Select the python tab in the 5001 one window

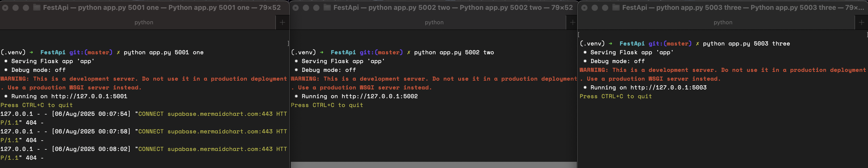[x=144, y=22]
